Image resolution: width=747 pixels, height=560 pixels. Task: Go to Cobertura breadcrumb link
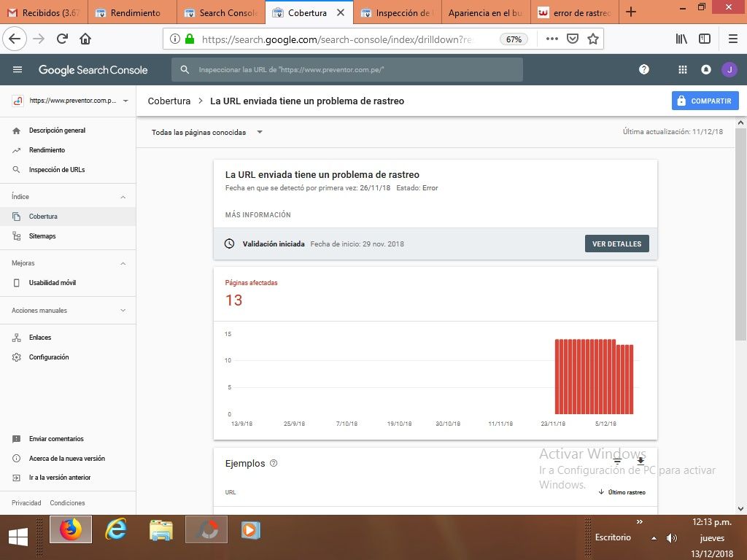pyautogui.click(x=169, y=101)
